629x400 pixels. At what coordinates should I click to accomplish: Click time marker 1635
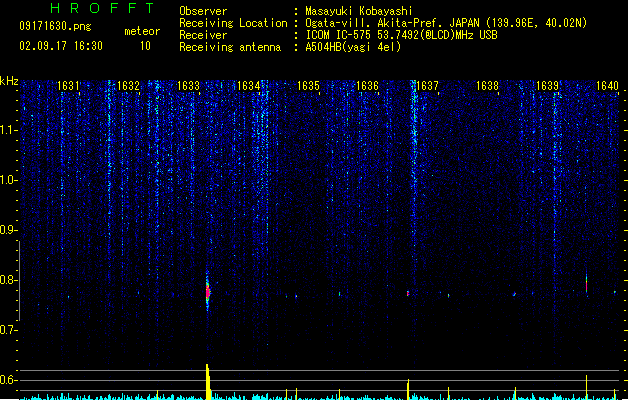tap(308, 86)
